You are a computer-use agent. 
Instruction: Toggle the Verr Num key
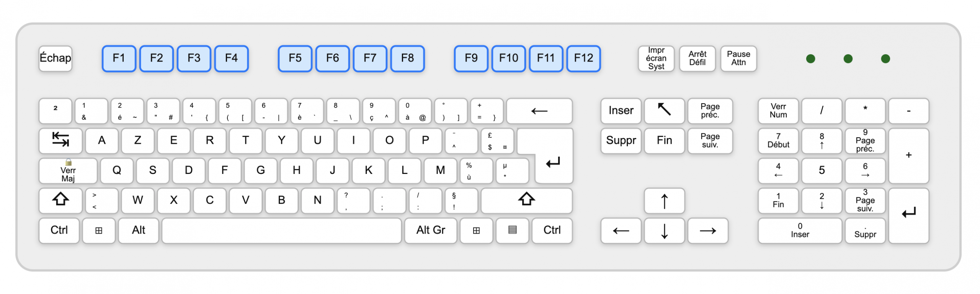point(778,111)
